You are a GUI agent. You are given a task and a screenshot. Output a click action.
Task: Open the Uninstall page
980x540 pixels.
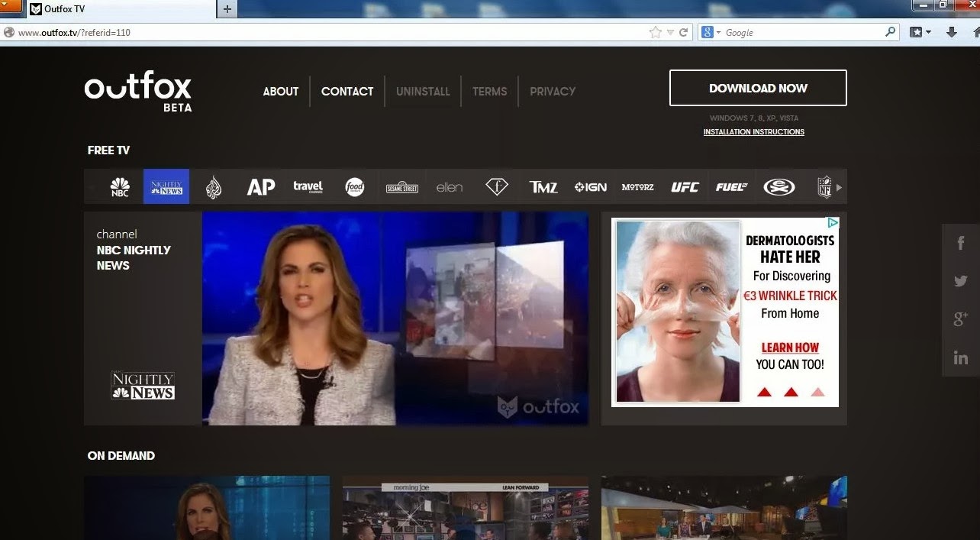[423, 91]
